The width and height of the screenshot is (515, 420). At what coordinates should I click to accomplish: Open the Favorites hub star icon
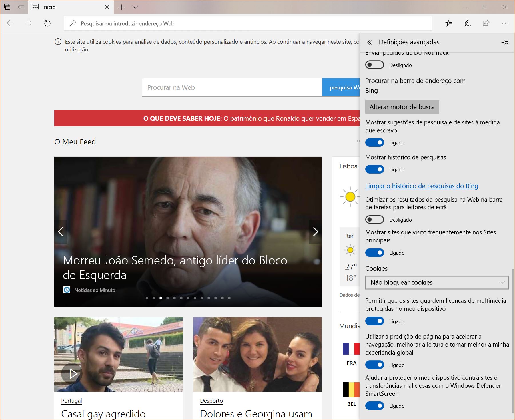coord(449,23)
